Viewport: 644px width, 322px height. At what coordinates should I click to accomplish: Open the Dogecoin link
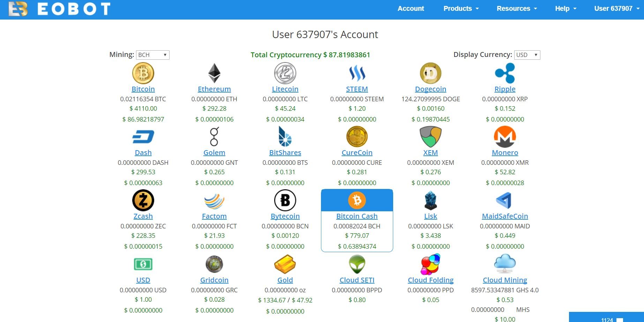pyautogui.click(x=430, y=89)
